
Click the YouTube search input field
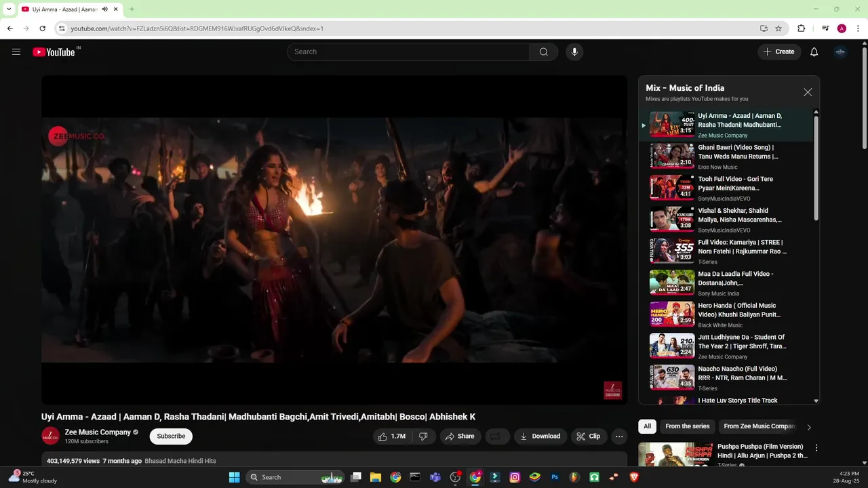[409, 52]
